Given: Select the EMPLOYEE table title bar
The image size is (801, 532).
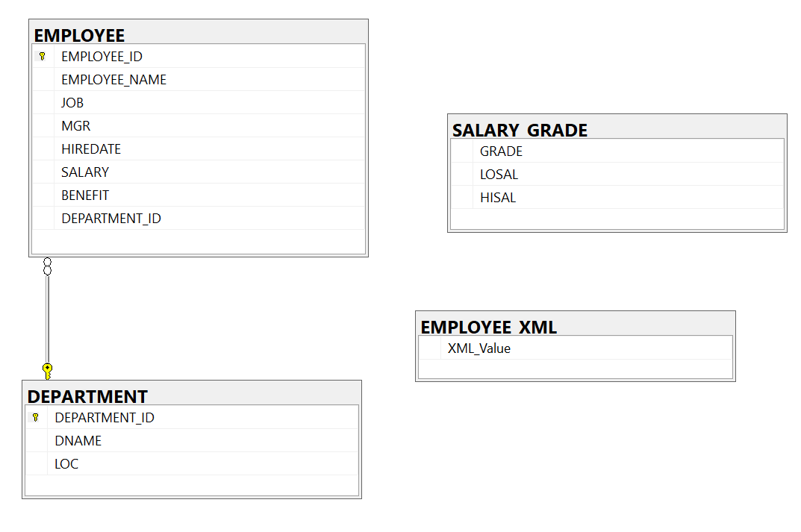Looking at the screenshot, I should pos(199,33).
